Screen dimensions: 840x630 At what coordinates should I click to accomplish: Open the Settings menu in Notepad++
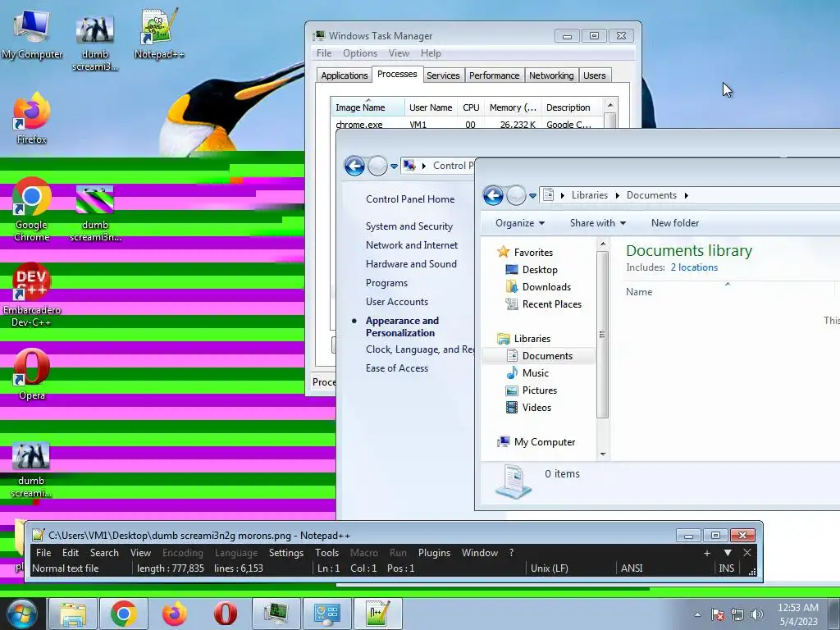pyautogui.click(x=286, y=552)
